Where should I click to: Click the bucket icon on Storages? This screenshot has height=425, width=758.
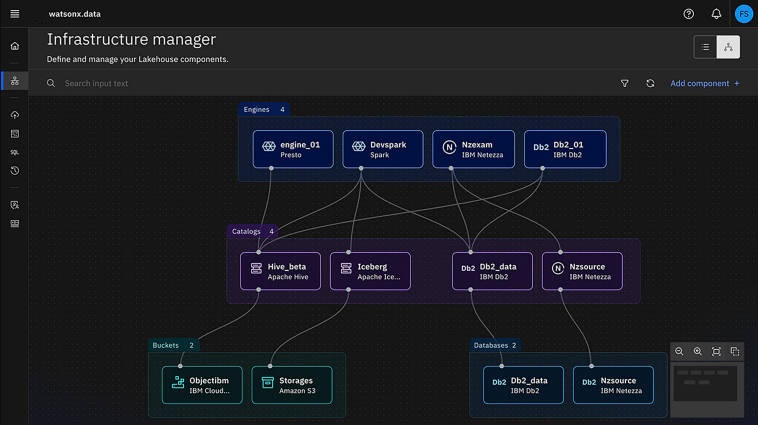(268, 382)
